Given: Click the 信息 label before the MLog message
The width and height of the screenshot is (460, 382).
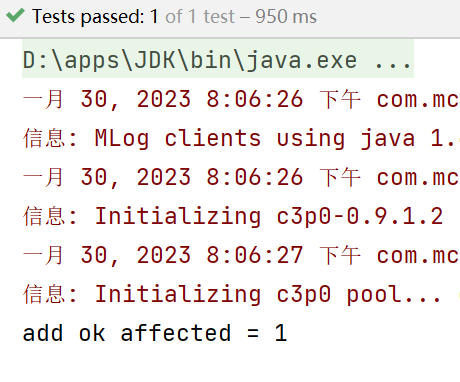Looking at the screenshot, I should [44, 138].
